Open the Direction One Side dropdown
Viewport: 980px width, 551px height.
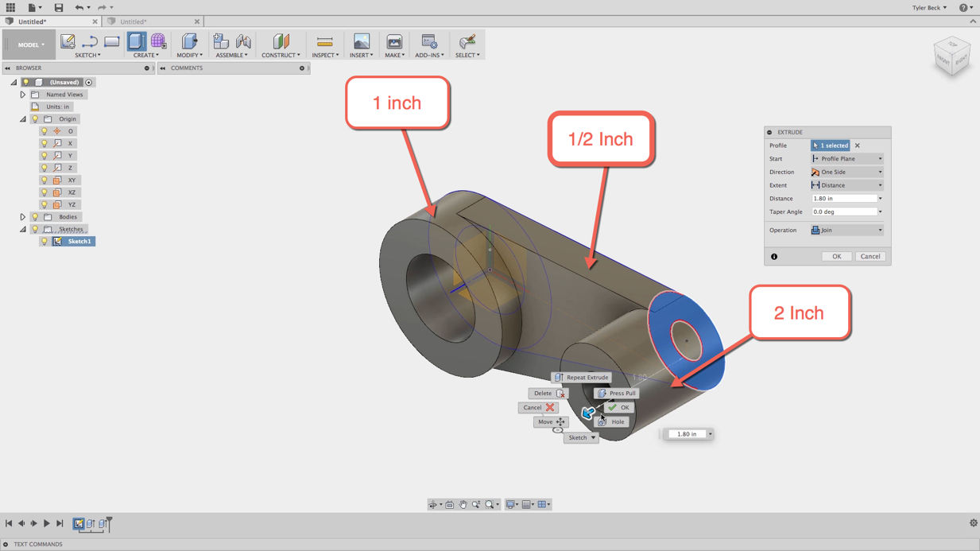point(846,172)
